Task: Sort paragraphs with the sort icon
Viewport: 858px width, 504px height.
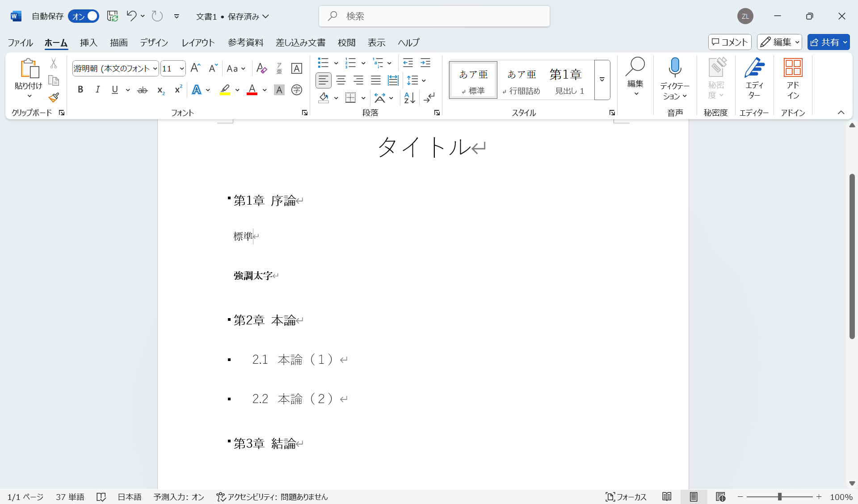Action: click(x=408, y=98)
